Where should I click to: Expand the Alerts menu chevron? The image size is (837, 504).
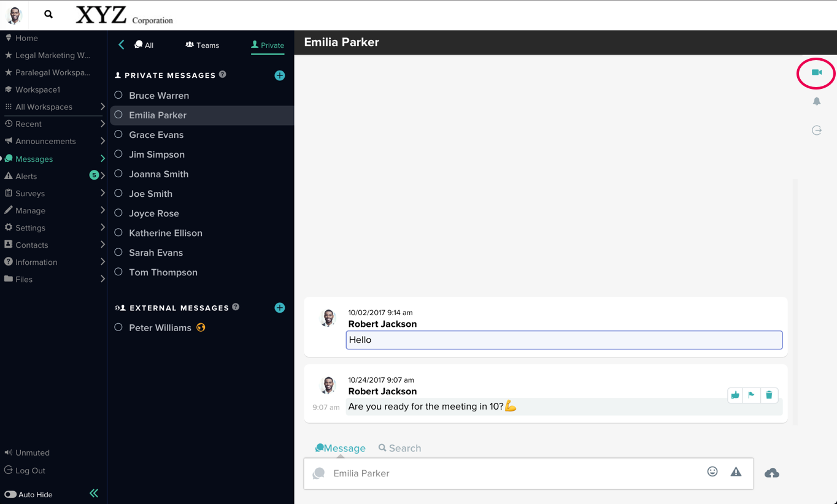[x=102, y=176]
